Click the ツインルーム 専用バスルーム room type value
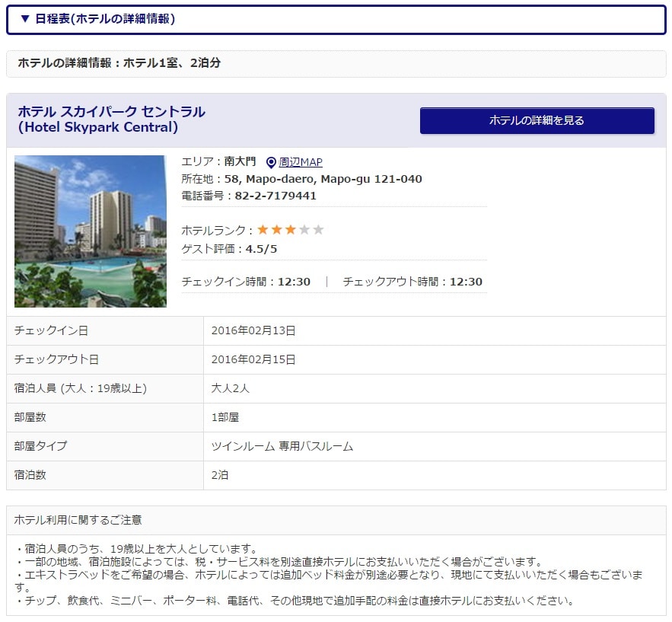Viewport: 672px width, 622px height. (282, 446)
